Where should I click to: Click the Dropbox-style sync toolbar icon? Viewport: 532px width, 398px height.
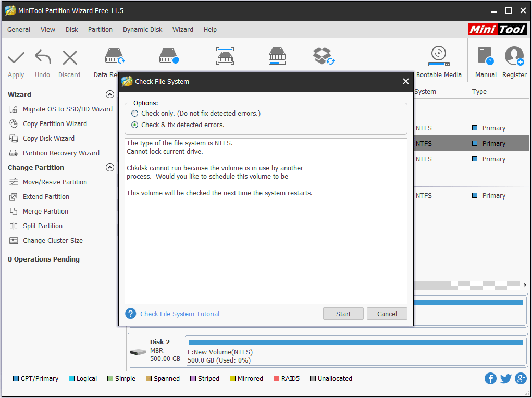point(324,56)
